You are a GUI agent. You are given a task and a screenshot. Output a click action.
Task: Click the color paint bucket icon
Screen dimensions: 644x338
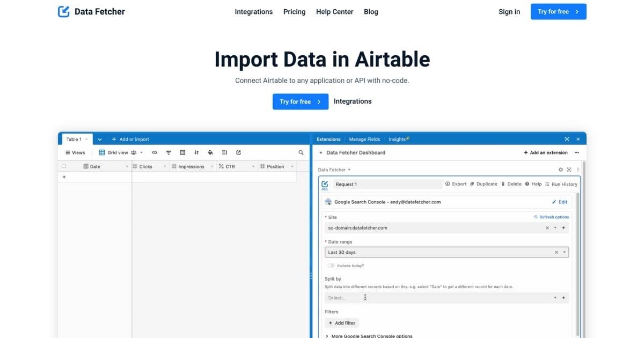[210, 152]
